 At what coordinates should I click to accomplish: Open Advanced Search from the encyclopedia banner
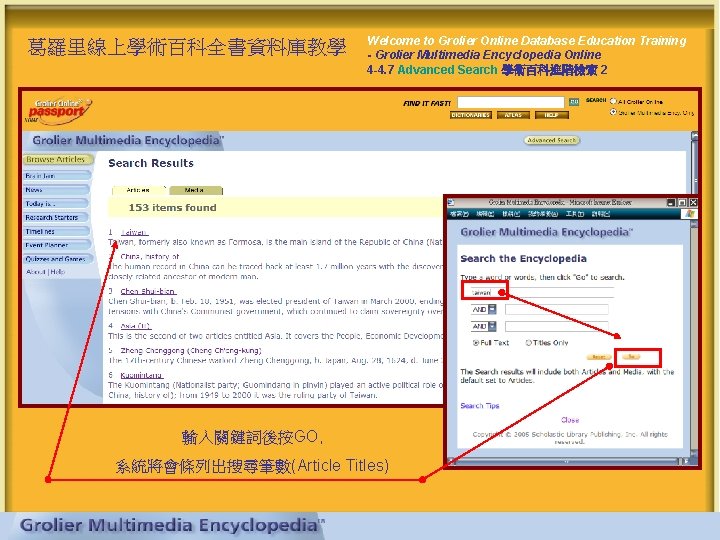pyautogui.click(x=551, y=140)
